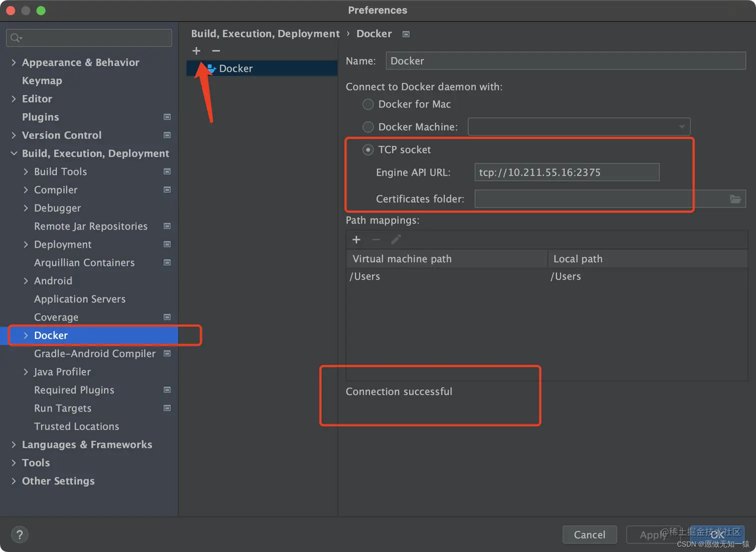Open Application Servers settings page

pos(79,299)
